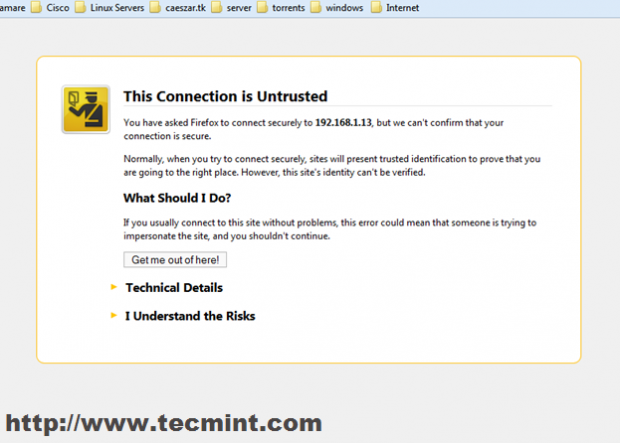The height and width of the screenshot is (443, 620).
Task: Click the folder icon next to Linux Servers
Action: click(x=80, y=7)
